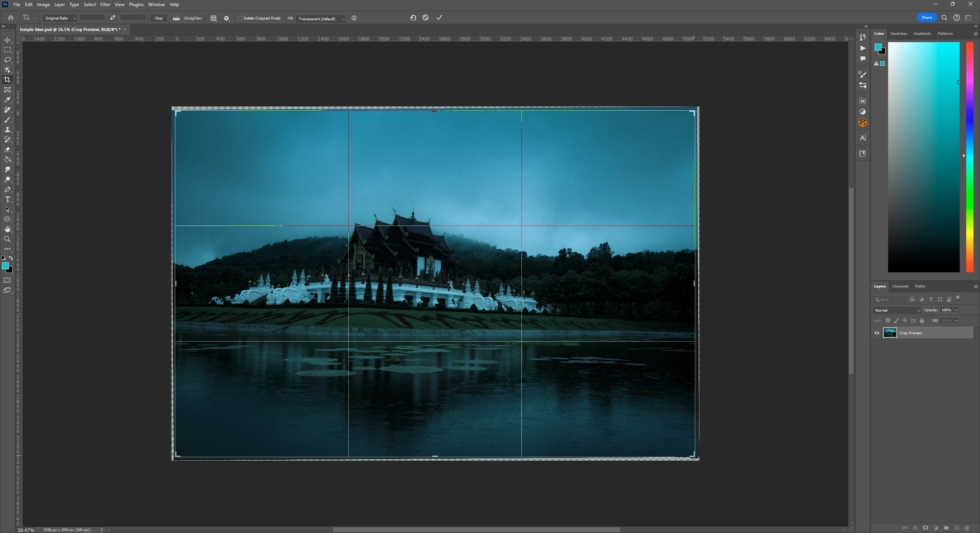This screenshot has width=980, height=533.
Task: Enable Delete Cropped Pixels checkbox
Action: click(x=240, y=18)
